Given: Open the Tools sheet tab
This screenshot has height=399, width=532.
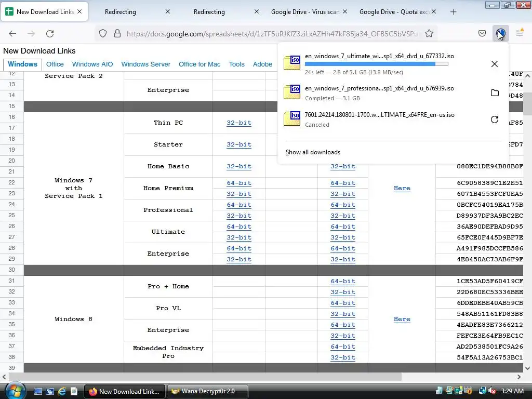Looking at the screenshot, I should (x=236, y=64).
